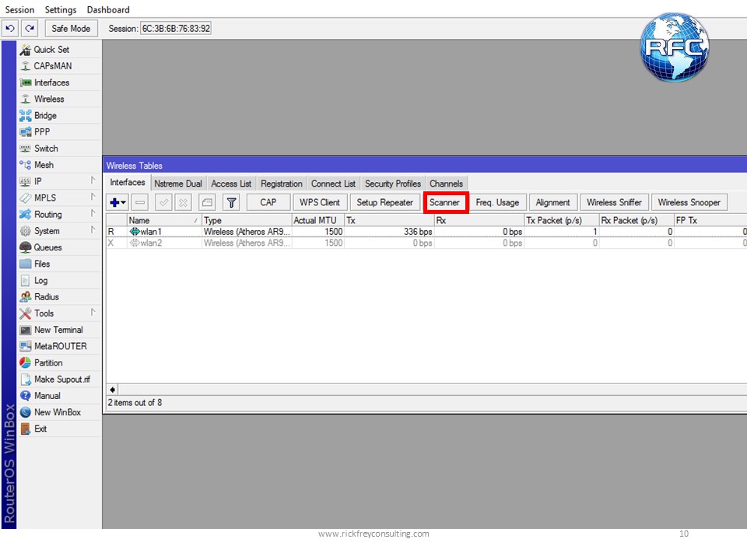The image size is (747, 560).
Task: Click the Filter funnel icon
Action: coord(232,202)
